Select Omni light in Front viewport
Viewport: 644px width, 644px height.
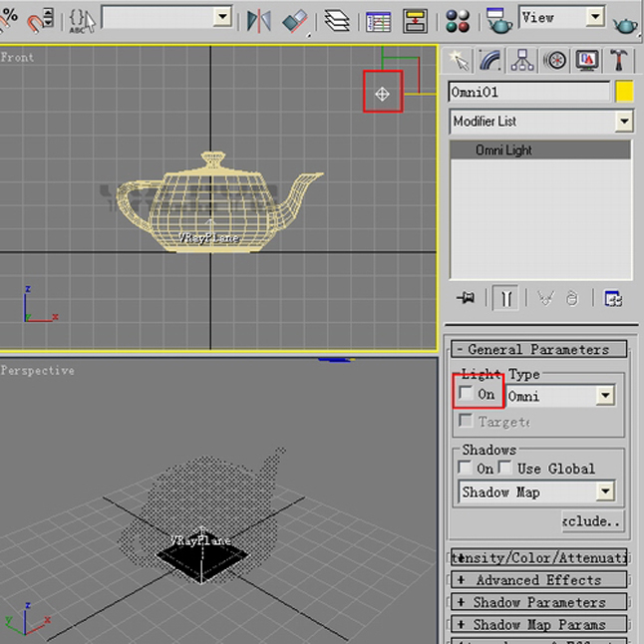click(383, 94)
